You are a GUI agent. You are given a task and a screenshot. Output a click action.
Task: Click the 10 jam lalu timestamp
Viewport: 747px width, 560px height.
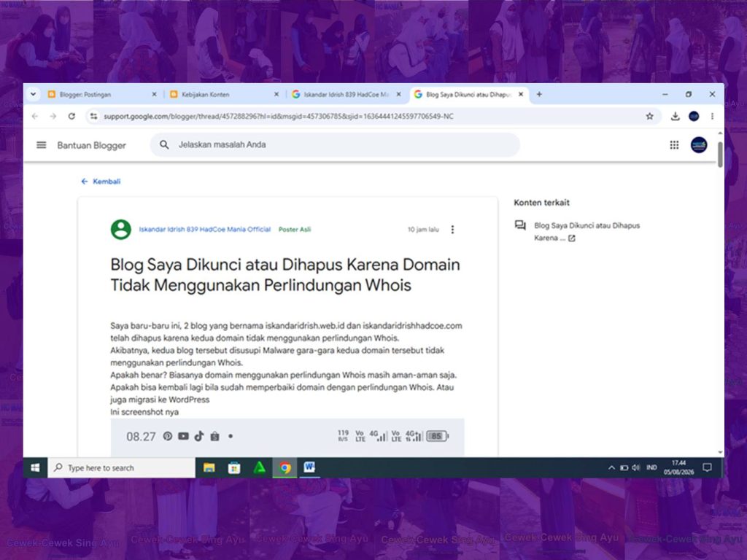point(423,230)
